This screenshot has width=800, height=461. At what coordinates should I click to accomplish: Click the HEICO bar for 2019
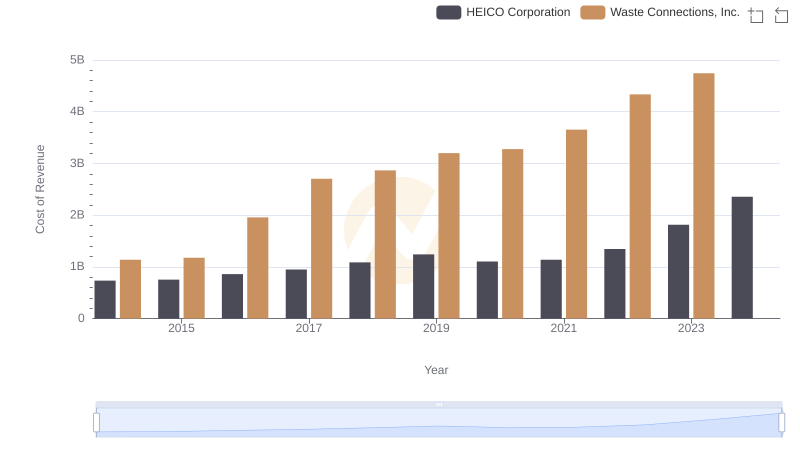(423, 287)
